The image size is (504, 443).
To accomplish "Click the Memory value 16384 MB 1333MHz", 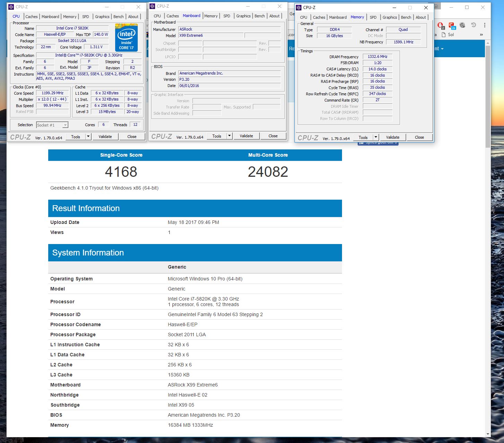I will (190, 425).
